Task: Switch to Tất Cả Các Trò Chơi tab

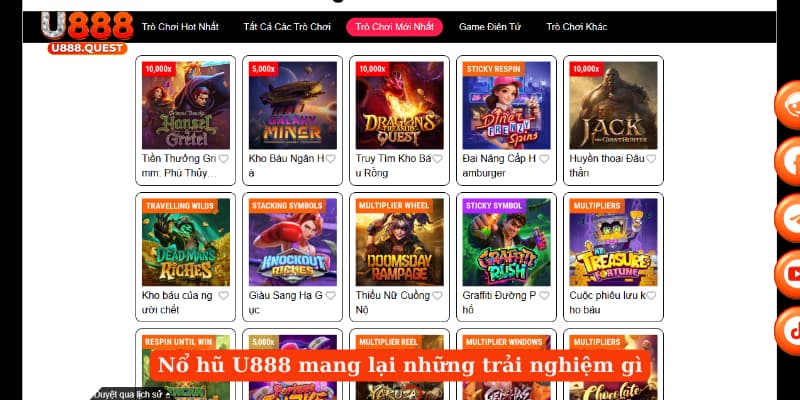Action: click(287, 27)
